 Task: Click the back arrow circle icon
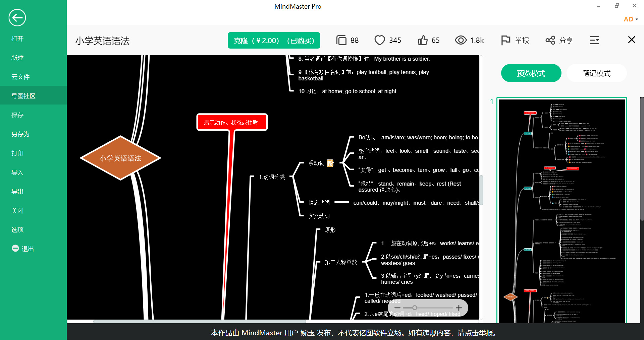point(17,18)
